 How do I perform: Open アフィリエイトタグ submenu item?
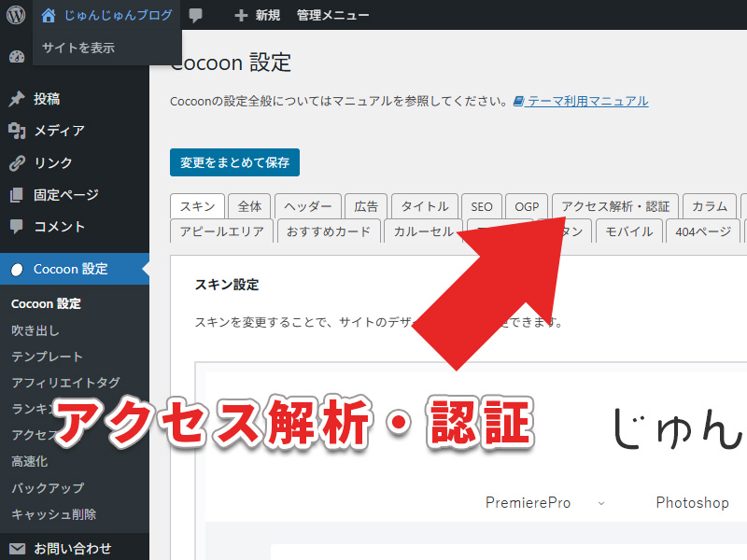point(65,383)
